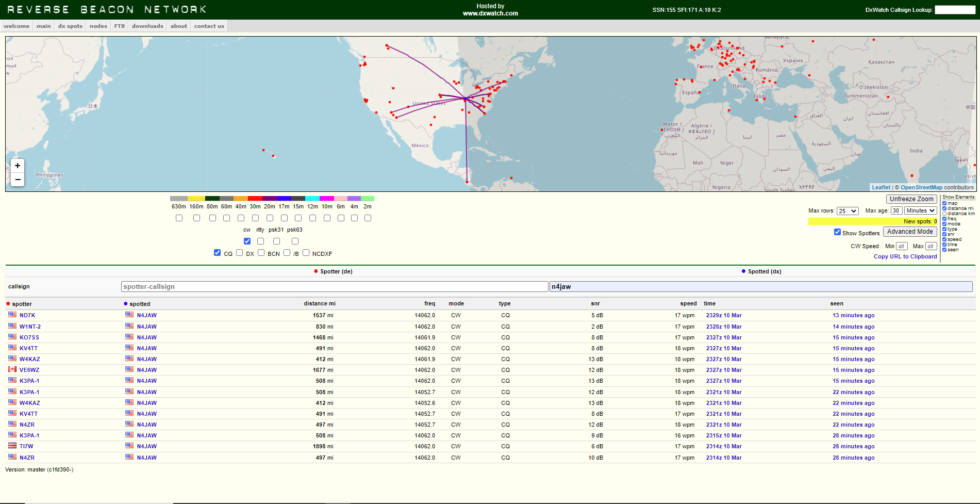Open the OpenStreetMap attribution link
980x504 pixels.
[921, 187]
